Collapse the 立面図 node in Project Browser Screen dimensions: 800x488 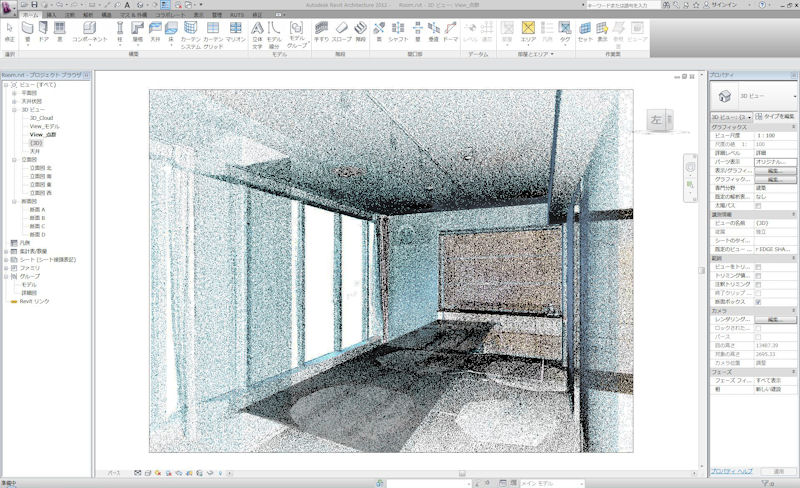(x=14, y=159)
